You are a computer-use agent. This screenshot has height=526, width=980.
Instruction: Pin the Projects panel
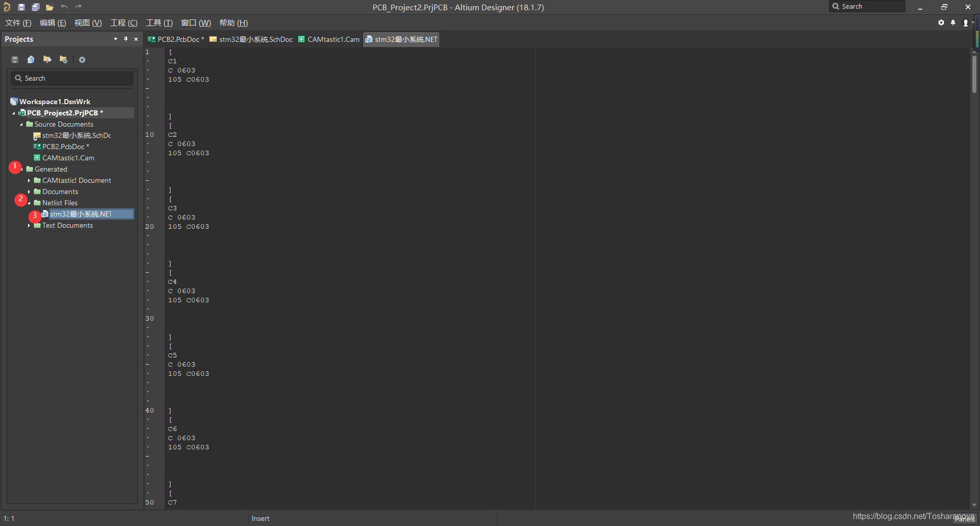click(x=126, y=39)
